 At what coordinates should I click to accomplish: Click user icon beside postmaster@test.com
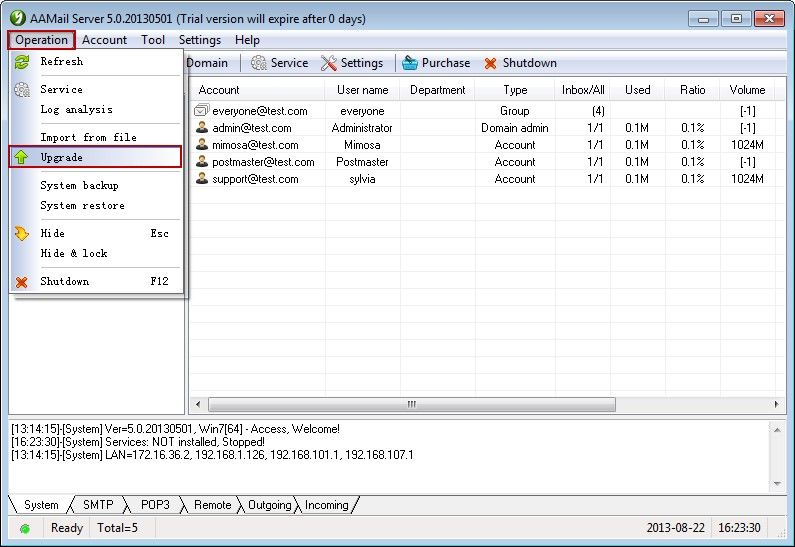pyautogui.click(x=202, y=161)
